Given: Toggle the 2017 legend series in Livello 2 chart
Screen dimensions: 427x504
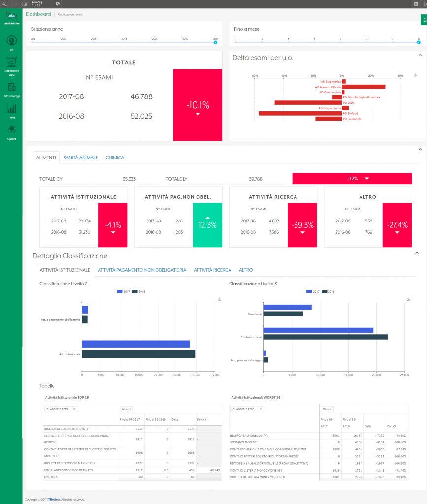Looking at the screenshot, I should coord(123,292).
